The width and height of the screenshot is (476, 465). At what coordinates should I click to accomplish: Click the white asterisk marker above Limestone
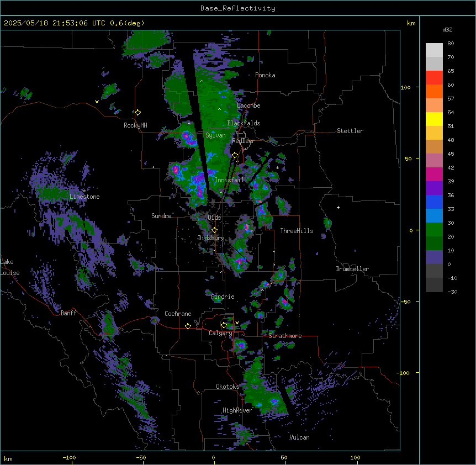click(x=85, y=191)
